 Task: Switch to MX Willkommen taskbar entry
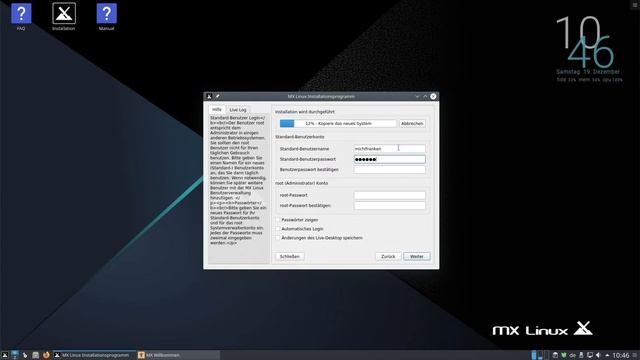point(178,355)
